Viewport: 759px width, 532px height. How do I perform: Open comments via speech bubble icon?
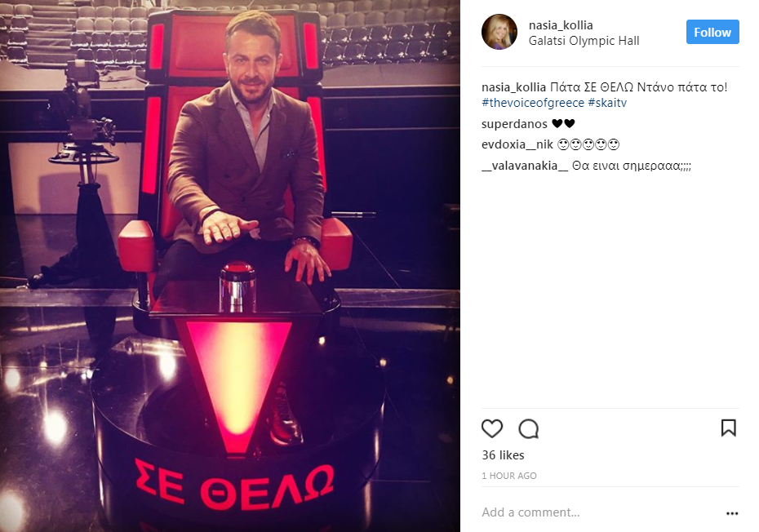pos(528,428)
